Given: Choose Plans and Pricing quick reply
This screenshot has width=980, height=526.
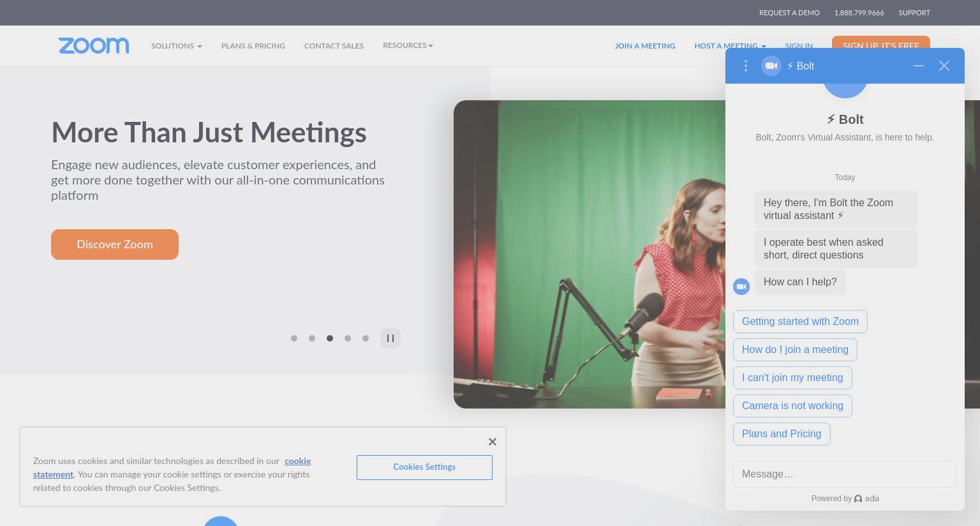Looking at the screenshot, I should tap(782, 434).
